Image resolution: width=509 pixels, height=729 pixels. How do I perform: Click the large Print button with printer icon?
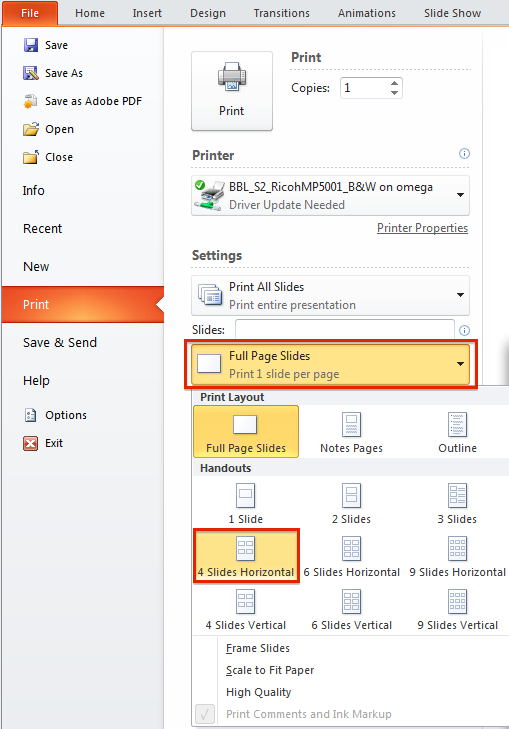coord(232,91)
